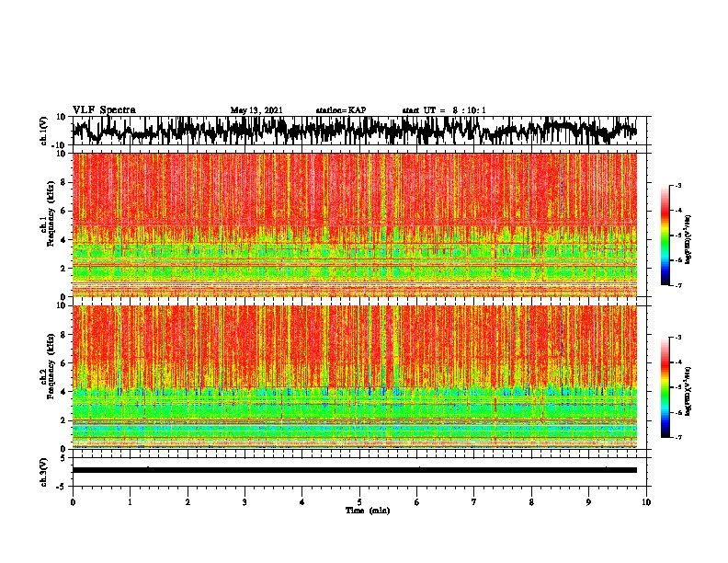Click the ch.1 frequency spectrogram panel
Viewport: 728px width, 563px height.
(355, 224)
